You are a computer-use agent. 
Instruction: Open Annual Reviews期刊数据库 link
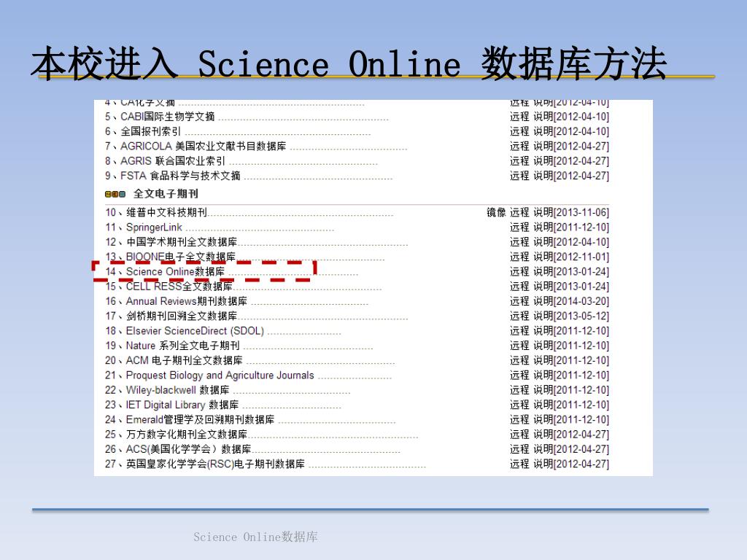(186, 301)
